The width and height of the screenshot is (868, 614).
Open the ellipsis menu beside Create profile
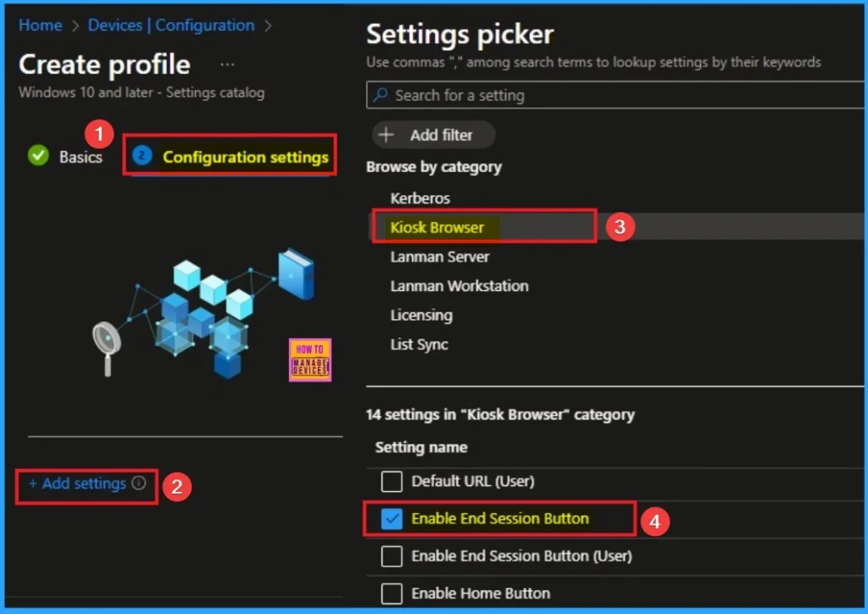[x=227, y=64]
